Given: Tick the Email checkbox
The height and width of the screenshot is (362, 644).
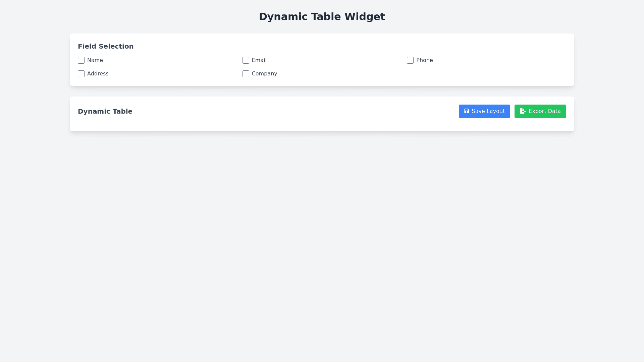Looking at the screenshot, I should coord(246,60).
